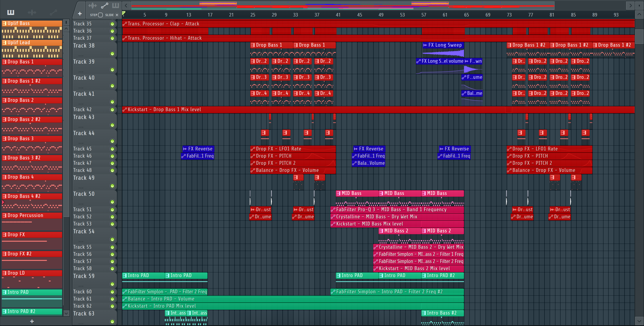The image size is (644, 326).
Task: Mute Track 38 with its green light
Action: tap(112, 54)
